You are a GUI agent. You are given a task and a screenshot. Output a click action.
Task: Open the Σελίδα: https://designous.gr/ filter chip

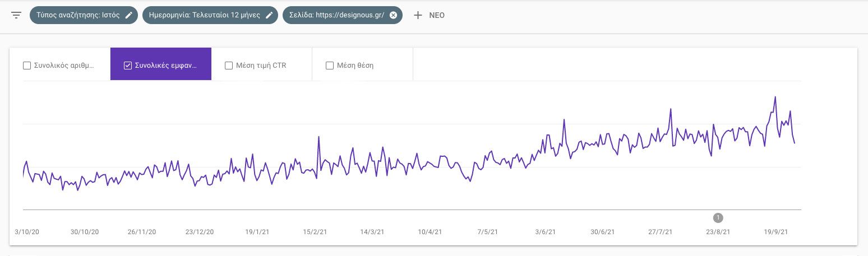[335, 15]
